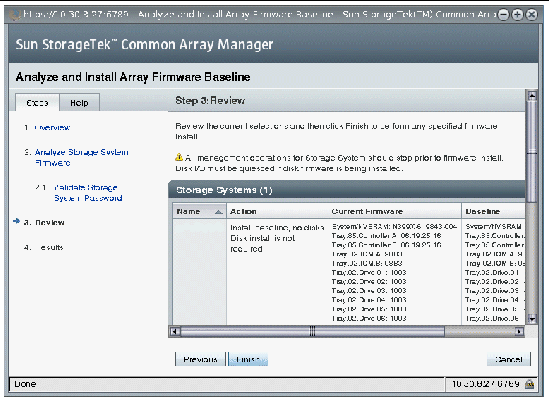
Task: Open the Help tab
Action: [x=79, y=103]
